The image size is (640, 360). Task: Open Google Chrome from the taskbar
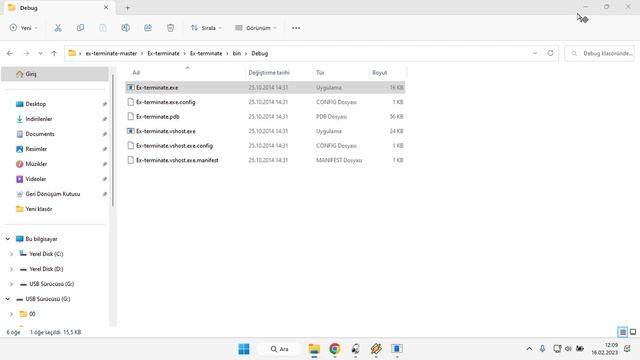point(335,349)
